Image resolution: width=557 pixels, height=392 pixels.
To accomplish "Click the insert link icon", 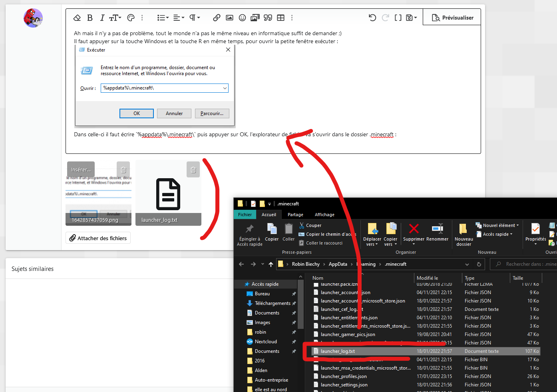I will click(x=217, y=18).
